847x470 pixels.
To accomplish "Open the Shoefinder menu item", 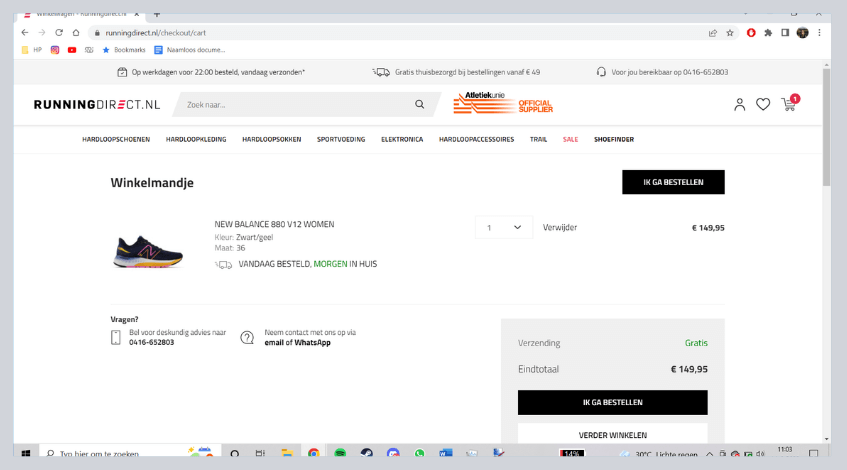I will point(613,139).
